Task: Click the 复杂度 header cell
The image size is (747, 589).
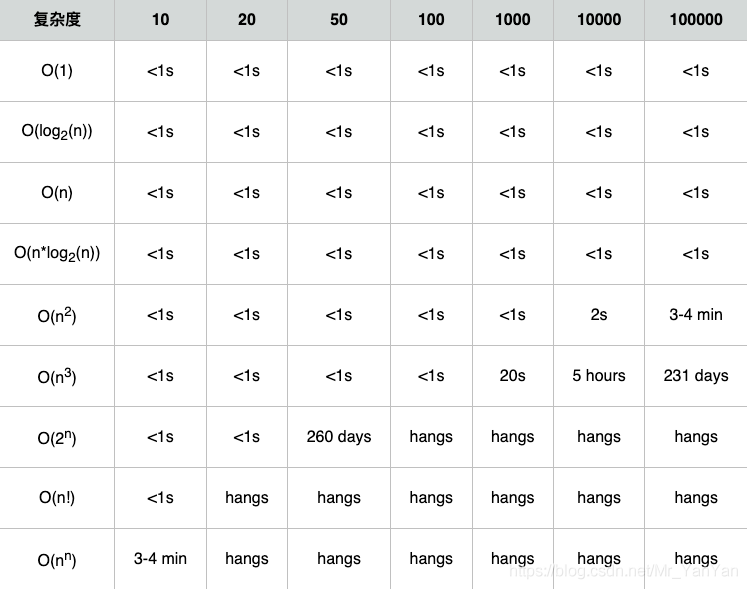Action: point(57,19)
